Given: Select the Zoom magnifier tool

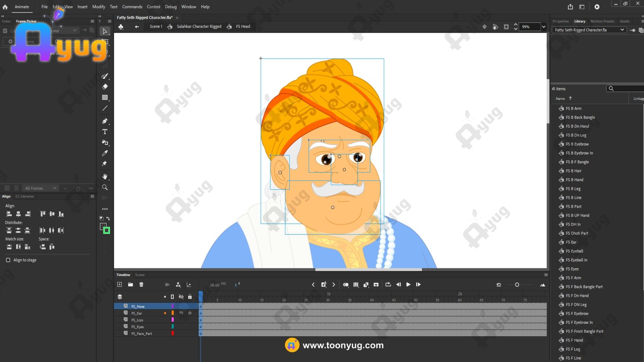Looking at the screenshot, I should pyautogui.click(x=105, y=187).
